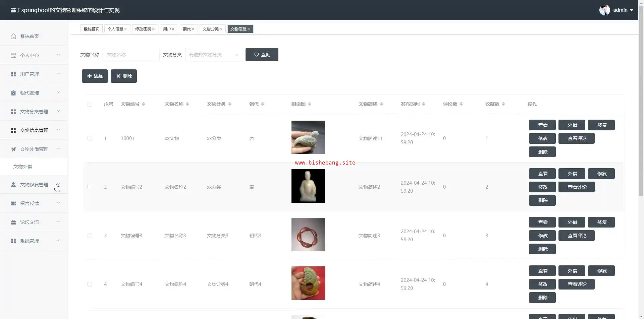Close the 文物分类 tab
The height and width of the screenshot is (319, 644).
point(221,29)
